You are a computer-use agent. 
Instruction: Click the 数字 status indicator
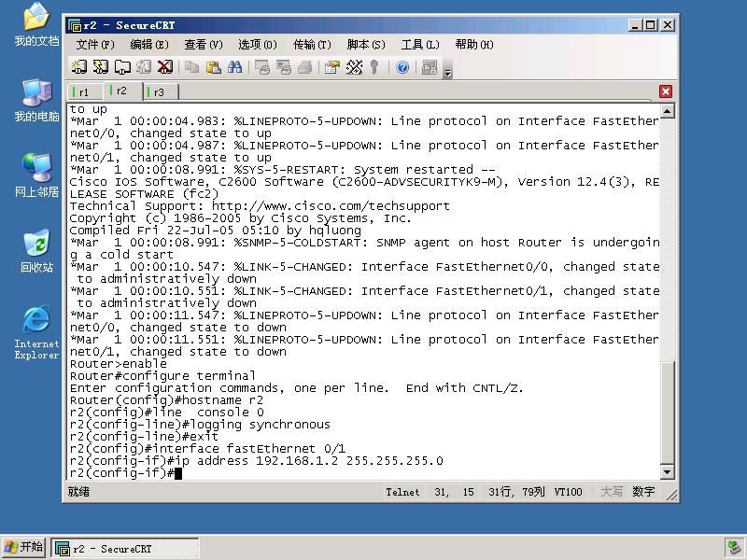(x=643, y=492)
